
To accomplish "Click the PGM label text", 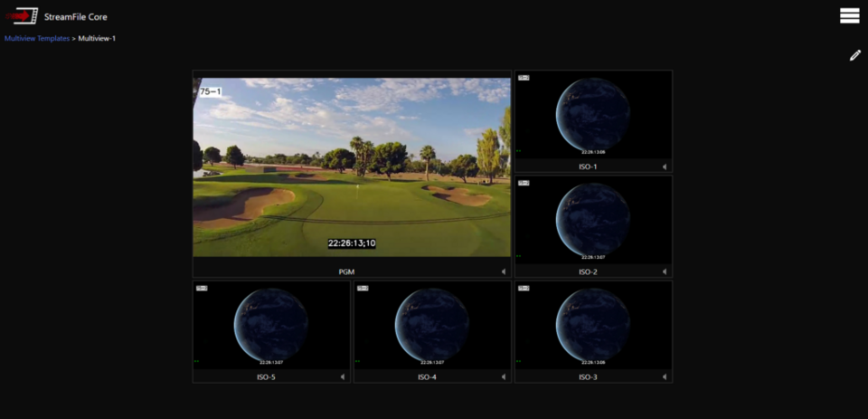I will pyautogui.click(x=346, y=271).
